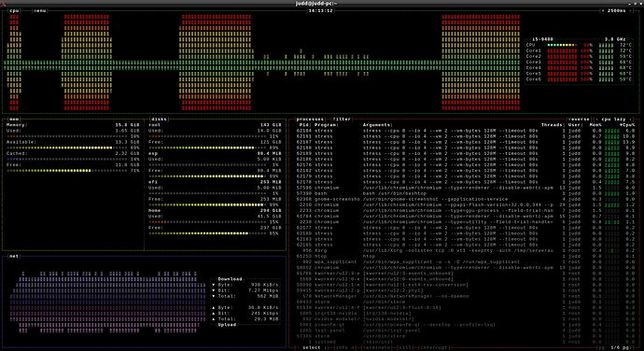Open the bashtop menu button
Image resolution: width=644 pixels, height=351 pixels.
click(40, 10)
